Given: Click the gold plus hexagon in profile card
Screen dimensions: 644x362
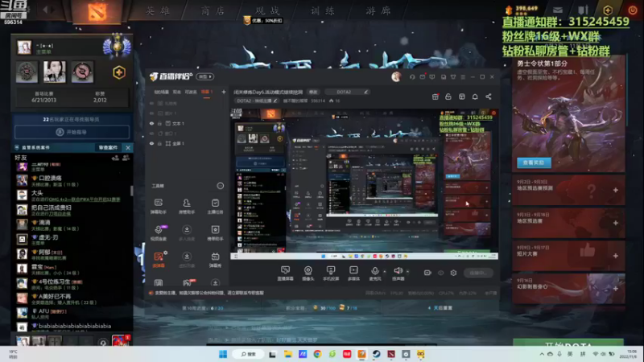Looking at the screenshot, I should [x=119, y=72].
